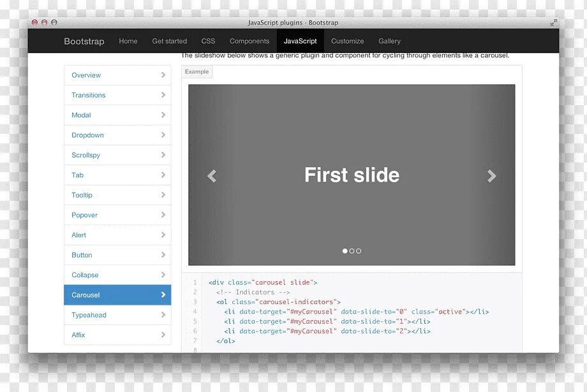Open Typeahead sidebar link
587x392 pixels.
point(117,315)
